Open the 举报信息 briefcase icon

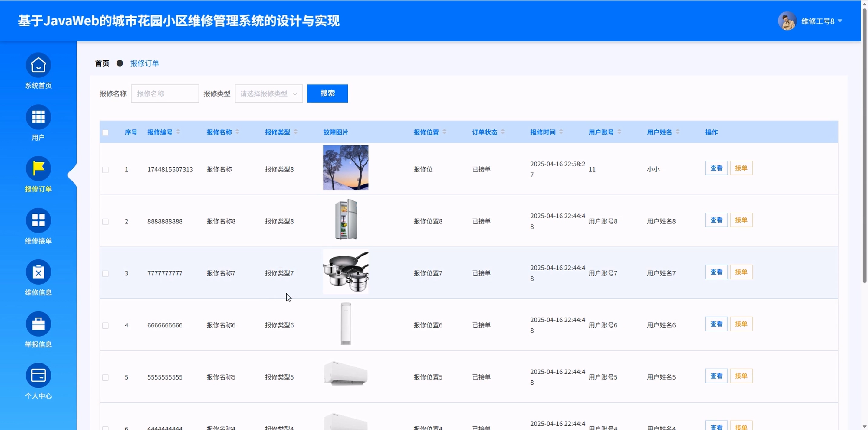(x=38, y=324)
